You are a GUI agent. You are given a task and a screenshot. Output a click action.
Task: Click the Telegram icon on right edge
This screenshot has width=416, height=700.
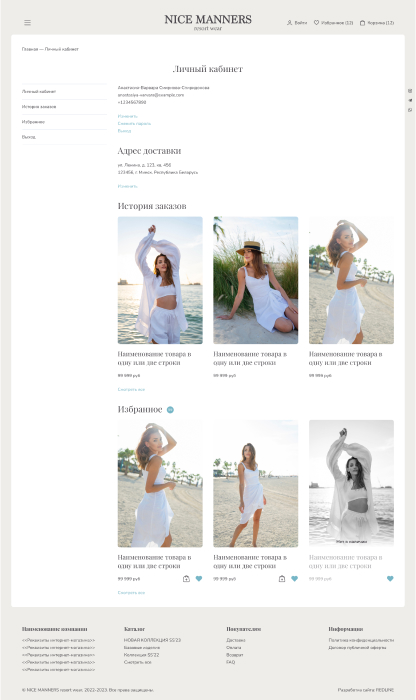click(x=410, y=100)
